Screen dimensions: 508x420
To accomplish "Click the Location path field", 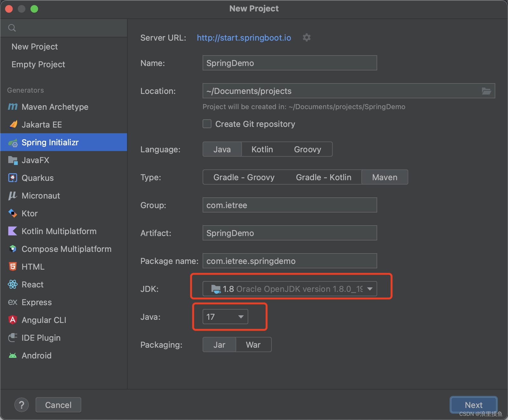I will click(x=349, y=91).
